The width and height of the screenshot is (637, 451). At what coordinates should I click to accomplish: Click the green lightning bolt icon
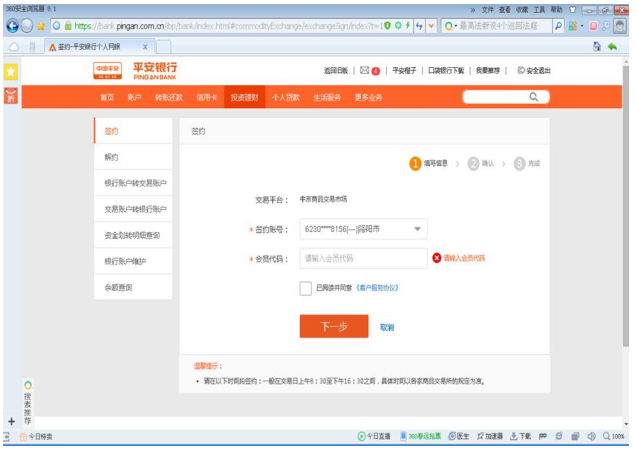point(407,26)
